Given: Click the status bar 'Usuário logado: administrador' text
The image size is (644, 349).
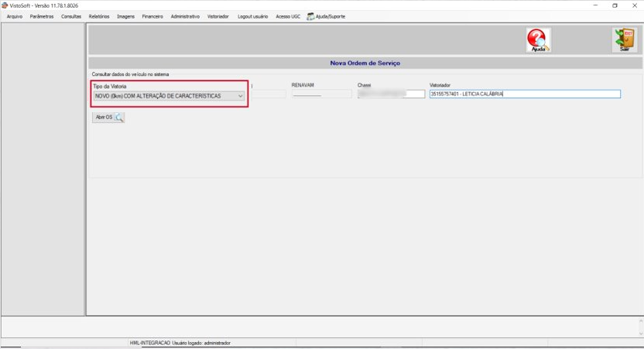Looking at the screenshot, I should click(x=201, y=343).
